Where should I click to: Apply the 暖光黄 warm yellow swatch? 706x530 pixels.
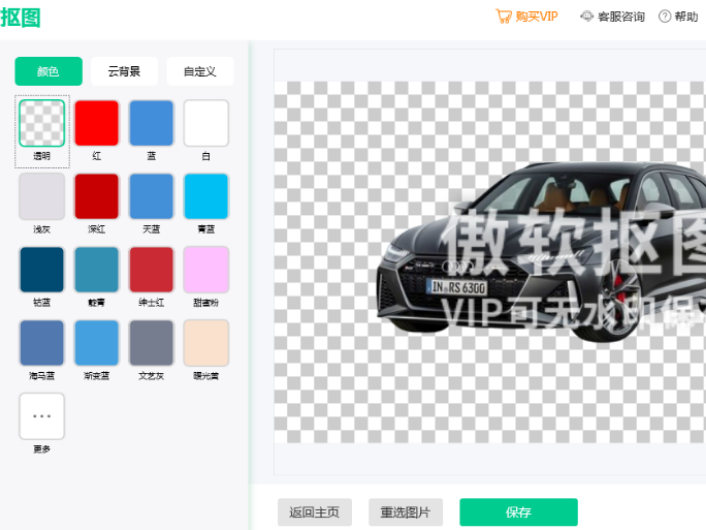point(206,343)
